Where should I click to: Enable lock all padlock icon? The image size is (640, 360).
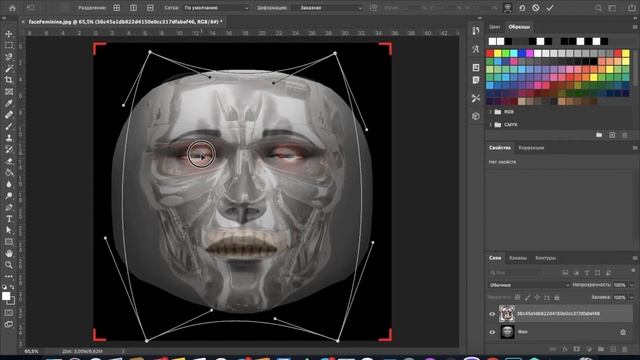pyautogui.click(x=557, y=298)
